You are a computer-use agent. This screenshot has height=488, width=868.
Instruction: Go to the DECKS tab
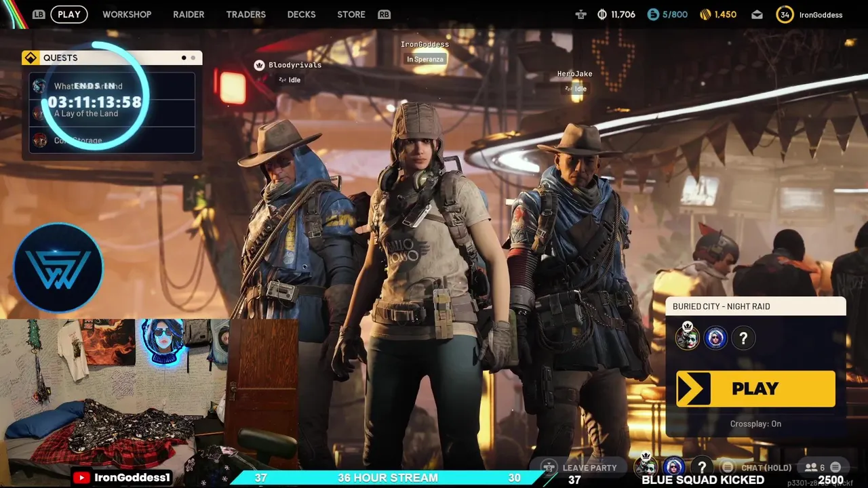pos(301,14)
